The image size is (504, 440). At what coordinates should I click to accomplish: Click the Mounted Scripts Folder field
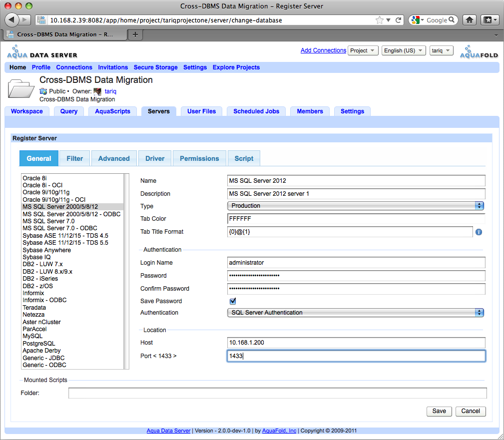coord(278,393)
